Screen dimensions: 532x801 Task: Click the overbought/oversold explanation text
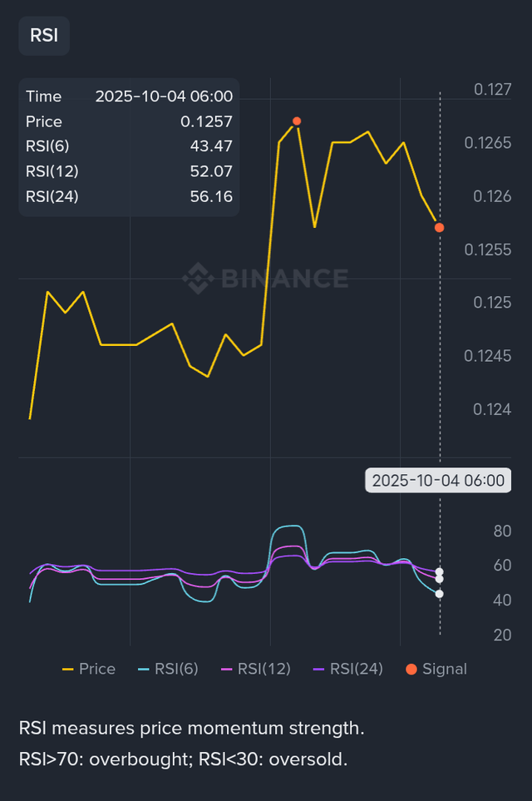pyautogui.click(x=183, y=759)
